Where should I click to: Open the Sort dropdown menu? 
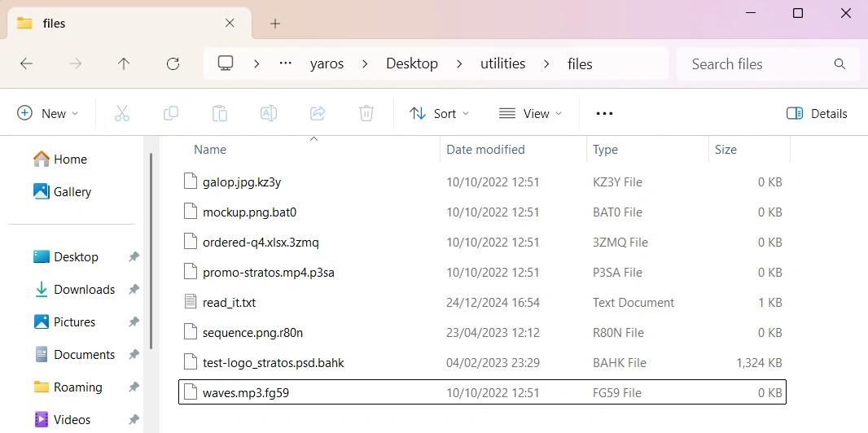pyautogui.click(x=439, y=113)
